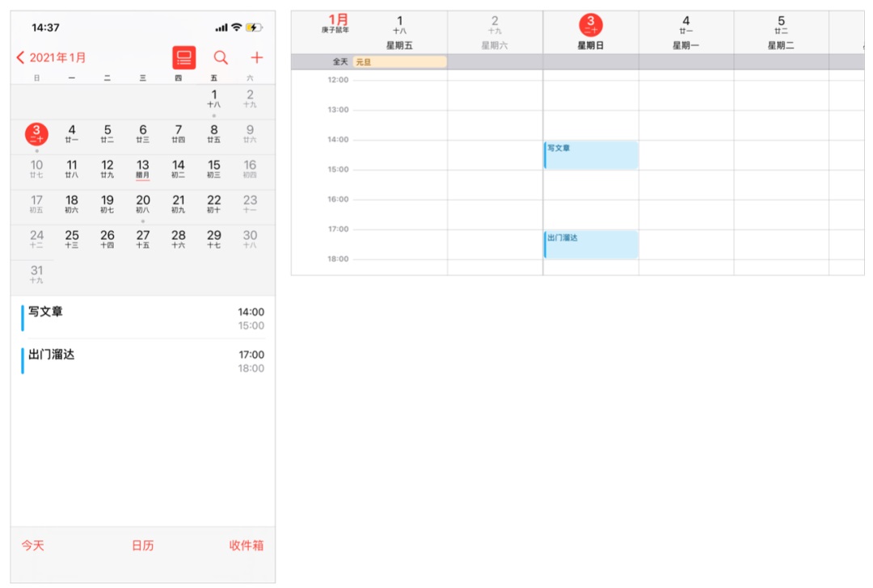Click the 元旦 all-day holiday event

399,61
